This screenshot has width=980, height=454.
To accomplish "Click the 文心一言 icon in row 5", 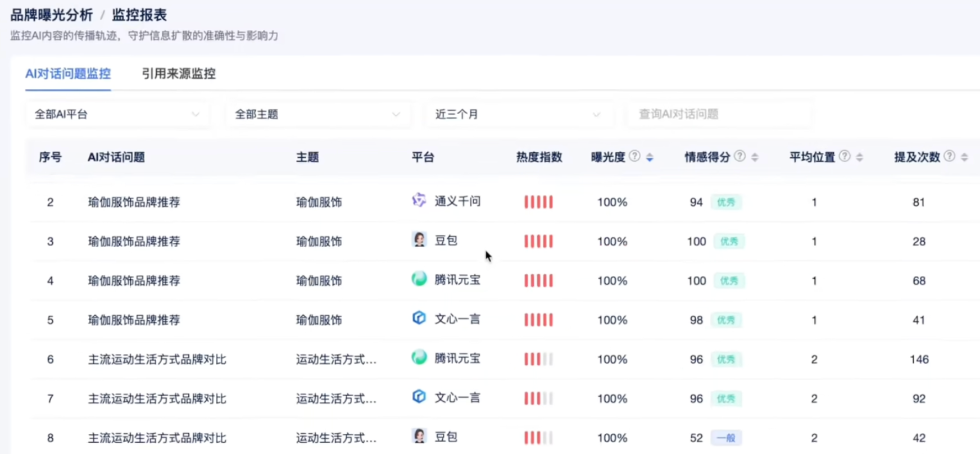I will click(419, 319).
